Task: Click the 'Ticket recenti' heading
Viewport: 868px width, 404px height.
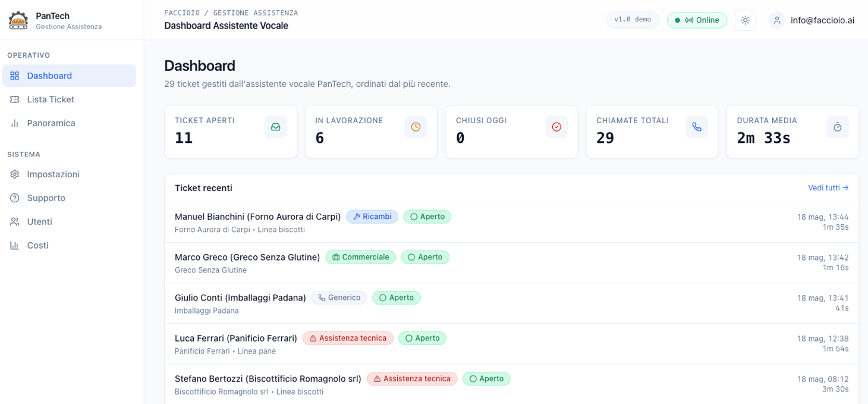Action: [203, 188]
